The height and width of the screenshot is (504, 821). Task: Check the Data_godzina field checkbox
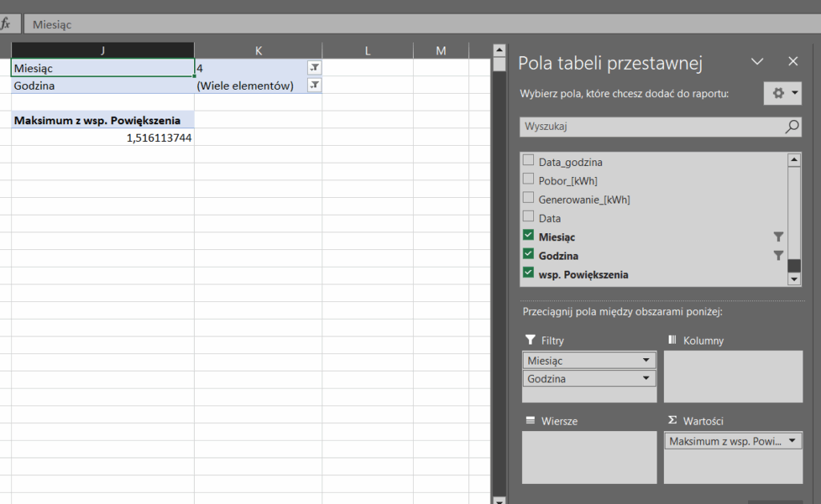tap(528, 161)
